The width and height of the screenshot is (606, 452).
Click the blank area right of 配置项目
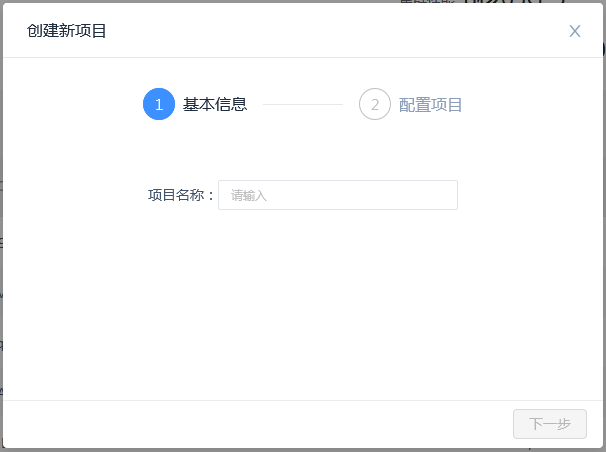click(x=530, y=104)
